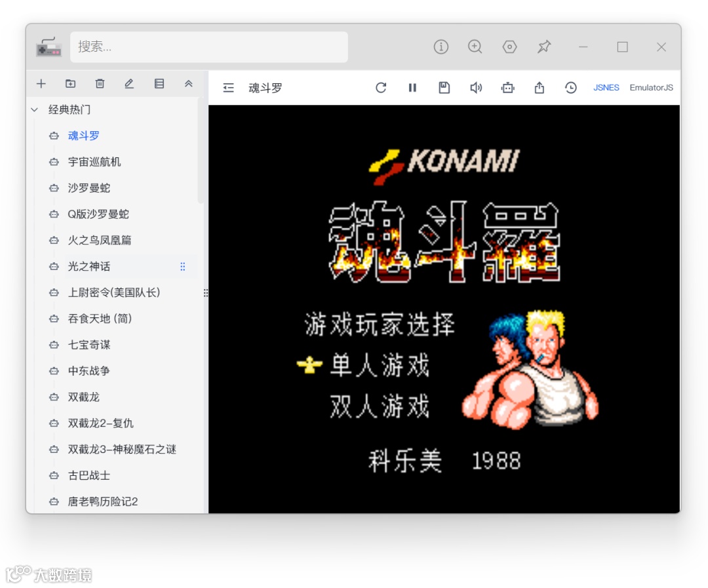
Task: Click the share/export icon
Action: click(539, 88)
